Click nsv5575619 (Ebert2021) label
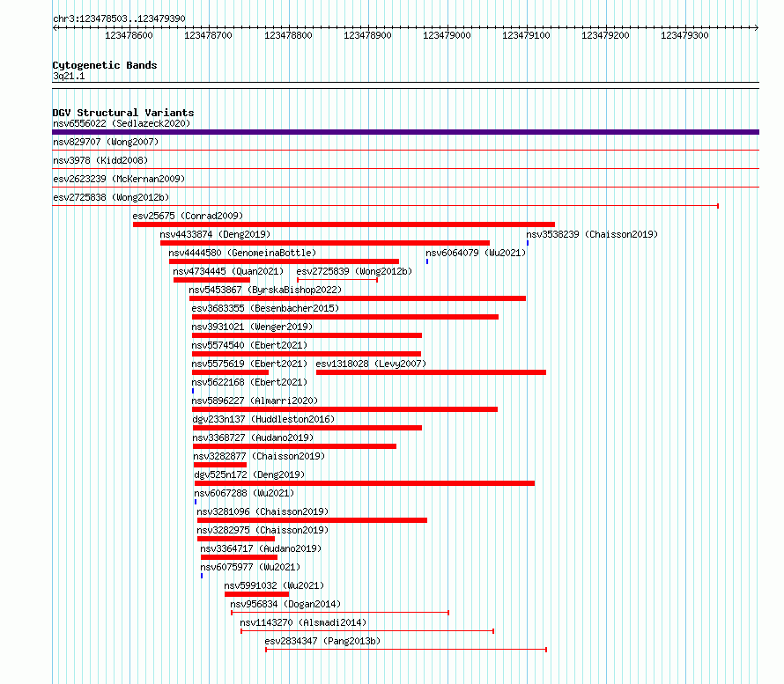The height and width of the screenshot is (684, 784). [x=249, y=364]
